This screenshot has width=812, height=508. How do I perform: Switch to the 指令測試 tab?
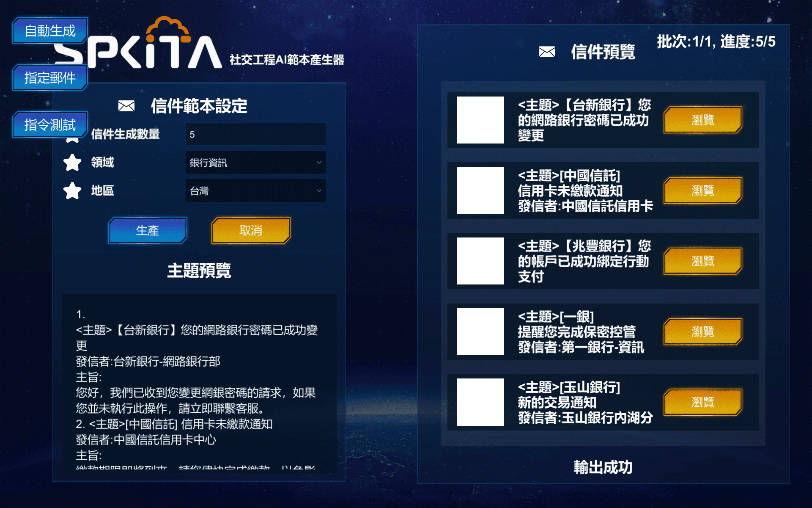[x=50, y=124]
